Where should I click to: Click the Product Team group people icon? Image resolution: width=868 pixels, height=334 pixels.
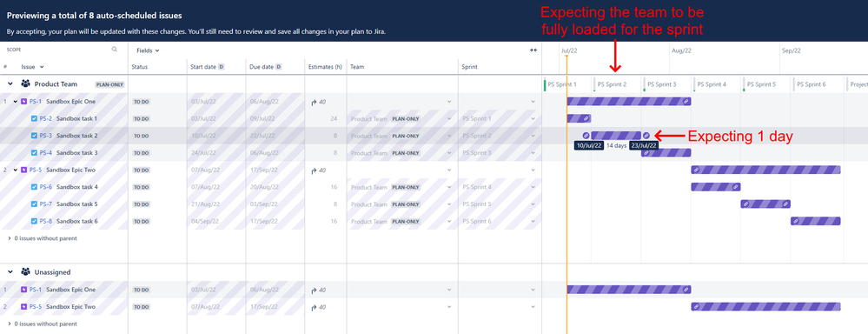25,84
